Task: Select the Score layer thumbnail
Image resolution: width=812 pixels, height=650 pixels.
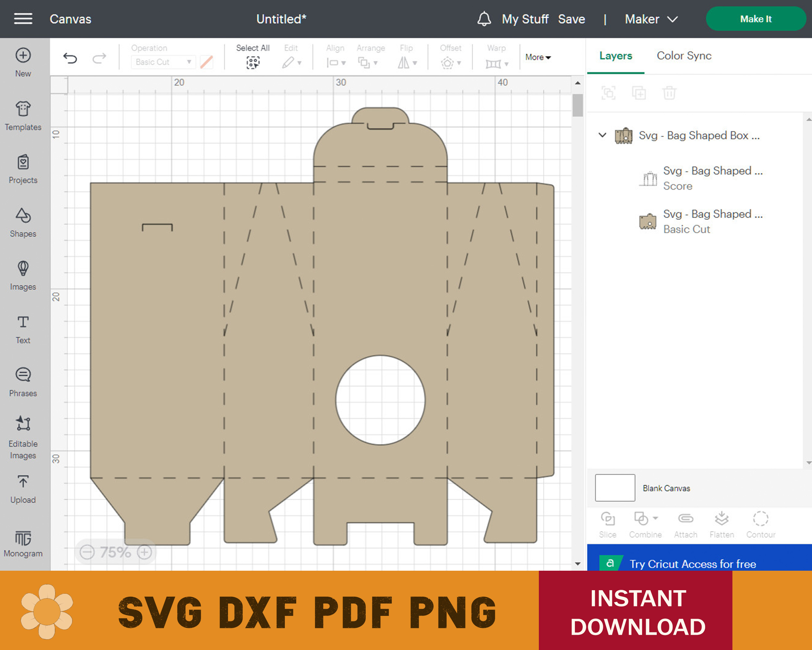Action: pyautogui.click(x=649, y=178)
